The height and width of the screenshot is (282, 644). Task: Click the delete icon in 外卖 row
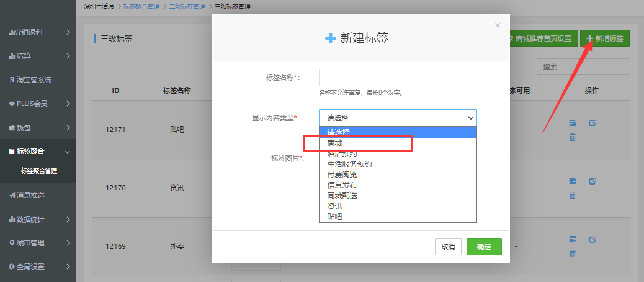pos(573,253)
